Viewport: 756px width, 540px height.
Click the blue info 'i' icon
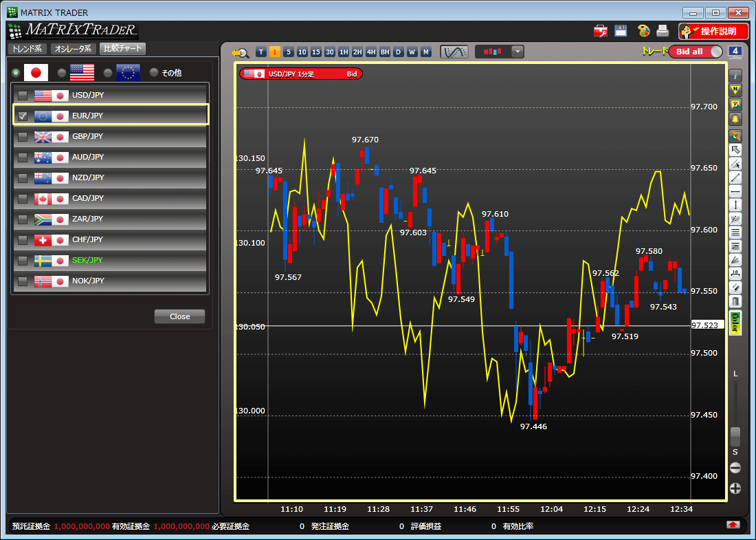click(735, 76)
